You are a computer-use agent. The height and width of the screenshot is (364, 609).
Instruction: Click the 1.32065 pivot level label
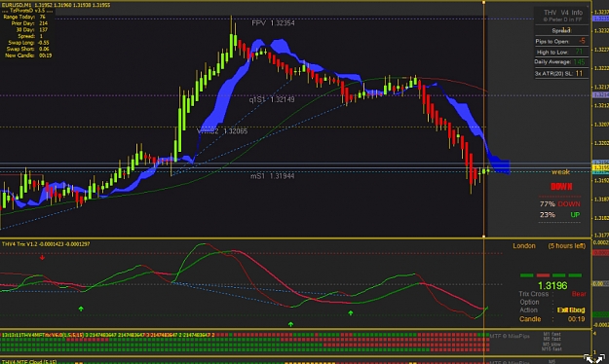[236, 131]
